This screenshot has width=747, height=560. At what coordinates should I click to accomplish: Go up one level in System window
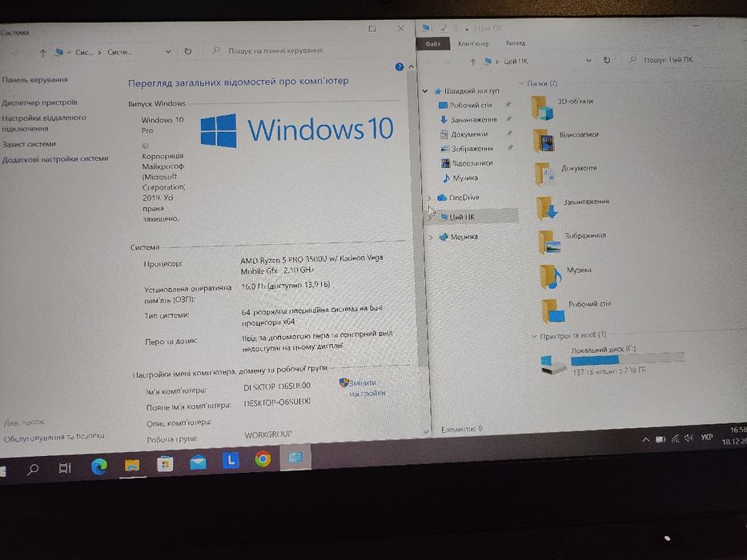click(x=43, y=53)
